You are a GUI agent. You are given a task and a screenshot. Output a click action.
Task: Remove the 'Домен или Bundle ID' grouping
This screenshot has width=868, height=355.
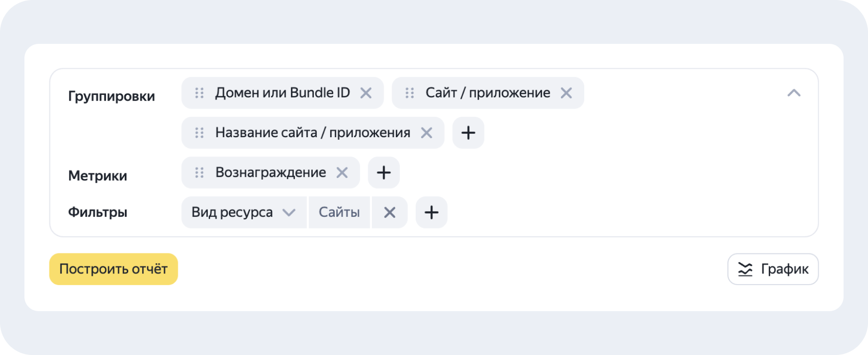coord(366,93)
